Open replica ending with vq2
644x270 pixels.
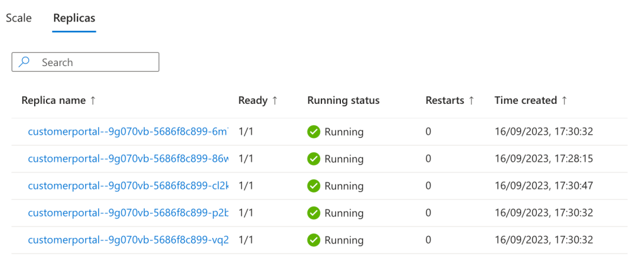tap(128, 240)
